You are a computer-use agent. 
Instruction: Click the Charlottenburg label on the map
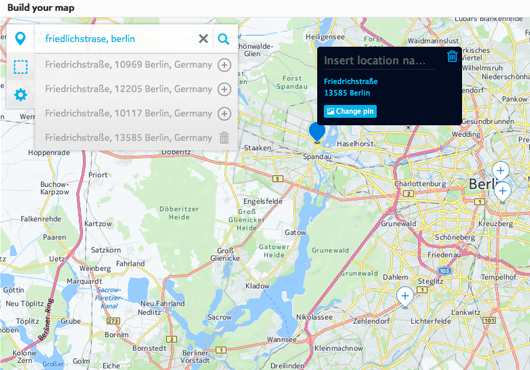pyautogui.click(x=420, y=183)
